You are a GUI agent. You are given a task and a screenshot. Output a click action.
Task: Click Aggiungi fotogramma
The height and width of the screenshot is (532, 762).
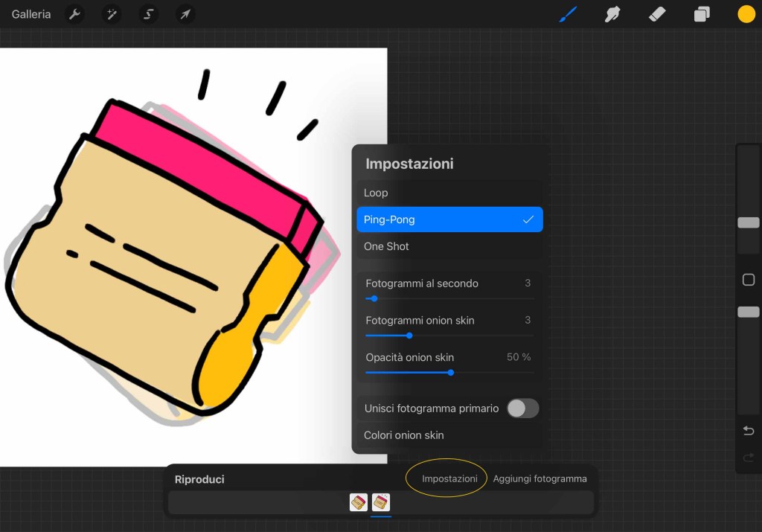tap(540, 478)
